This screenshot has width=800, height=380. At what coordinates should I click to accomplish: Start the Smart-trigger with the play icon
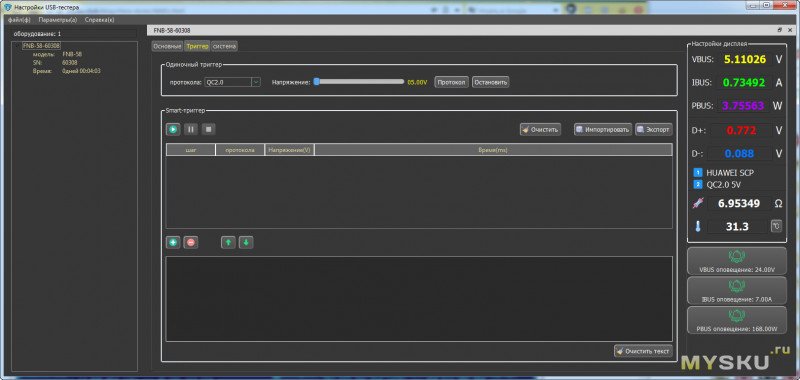point(173,130)
